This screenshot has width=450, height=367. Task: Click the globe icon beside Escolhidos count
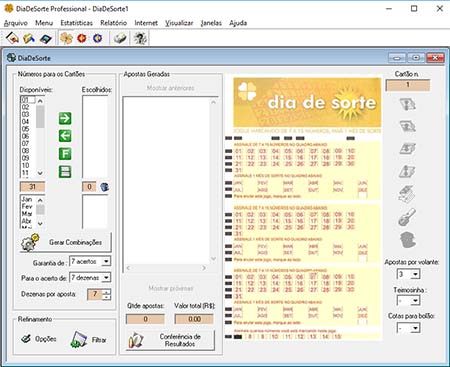[x=105, y=187]
